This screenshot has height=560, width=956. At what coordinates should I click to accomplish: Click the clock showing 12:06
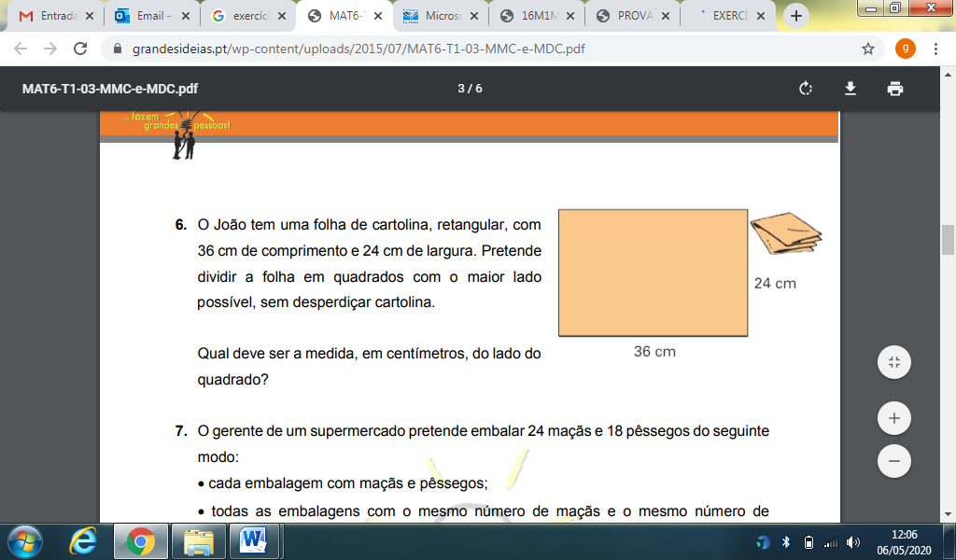(x=904, y=535)
